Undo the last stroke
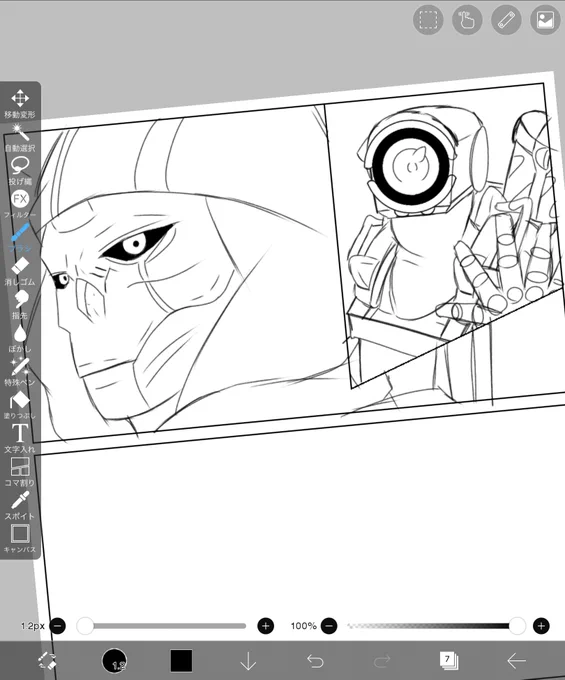Image resolution: width=565 pixels, height=680 pixels. tap(315, 661)
